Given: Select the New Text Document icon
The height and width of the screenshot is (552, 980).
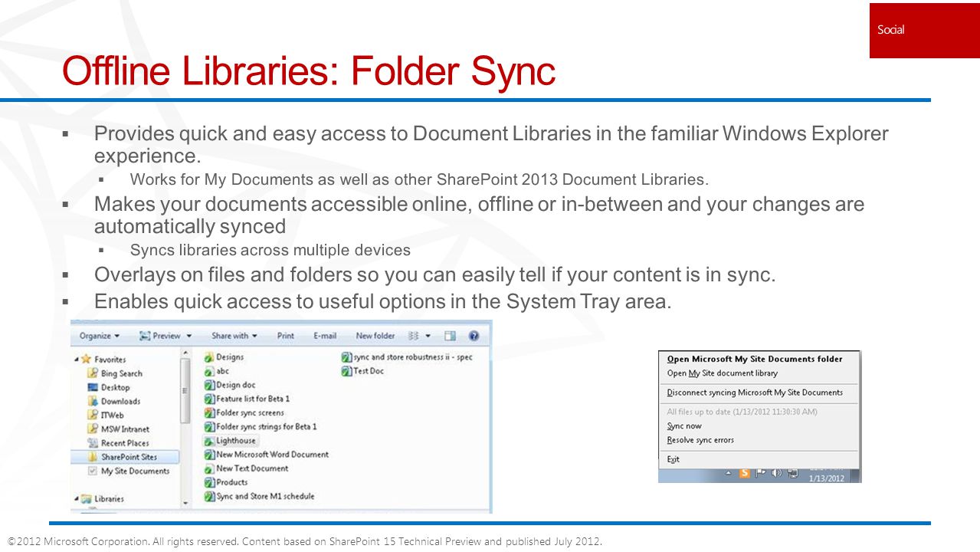Looking at the screenshot, I should (208, 468).
